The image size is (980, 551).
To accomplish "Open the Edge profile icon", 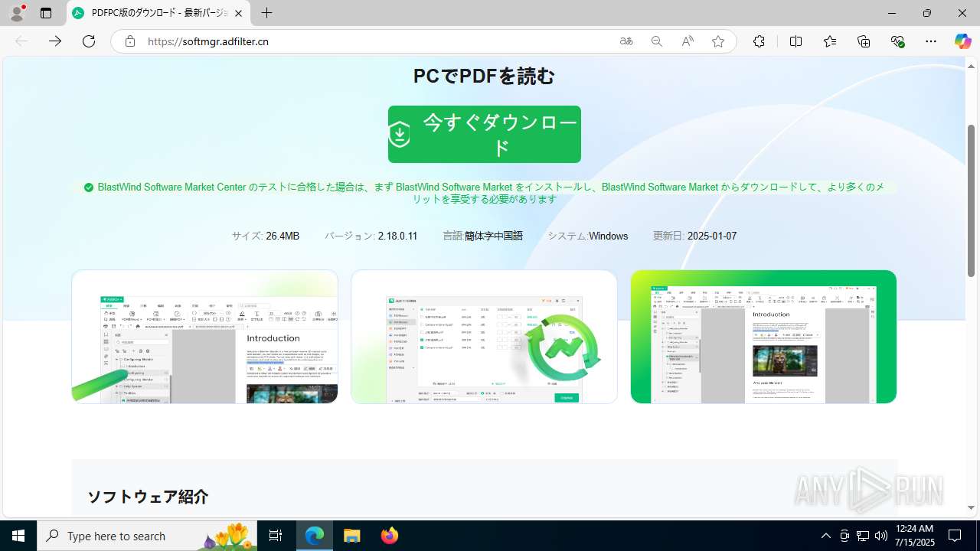I will pyautogui.click(x=17, y=13).
